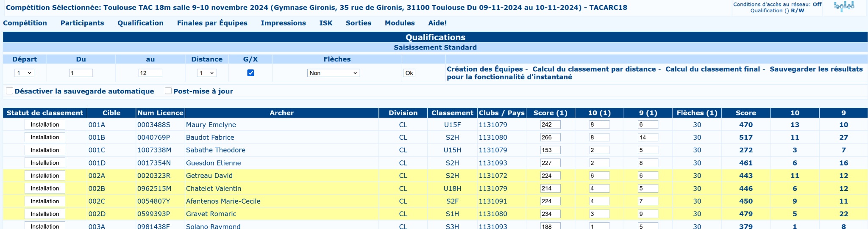Viewport: 868px width, 229px height.
Task: Click the Ianseo logo icon
Action: 844,7
